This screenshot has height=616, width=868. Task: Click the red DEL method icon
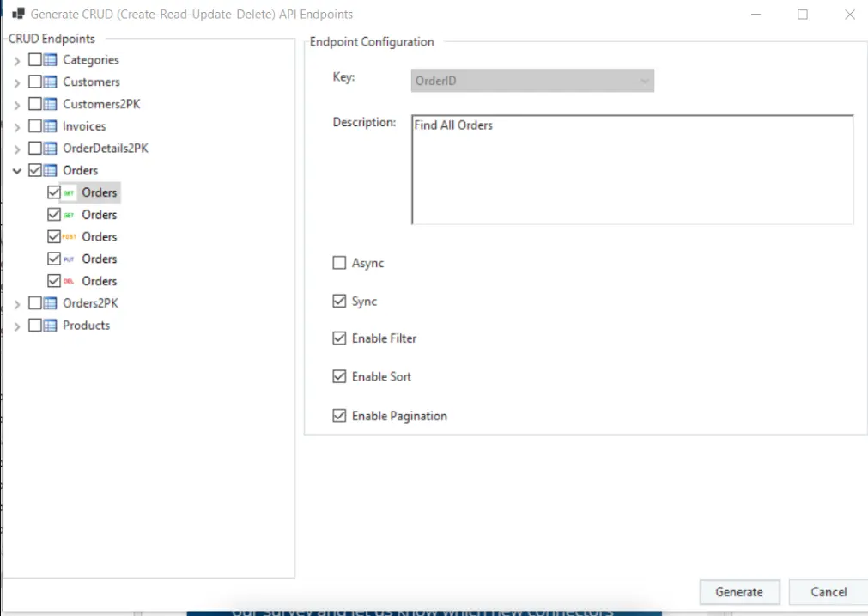(69, 282)
